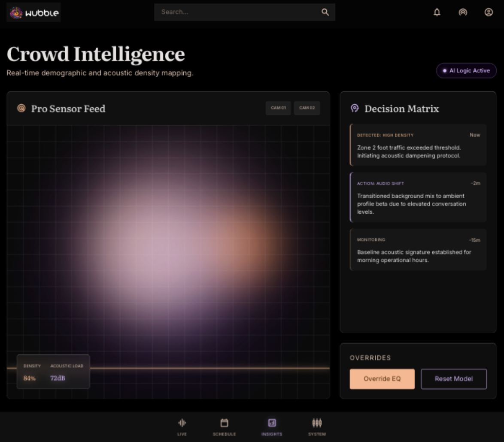Click the search magnifier icon
The height and width of the screenshot is (442, 504).
(325, 12)
